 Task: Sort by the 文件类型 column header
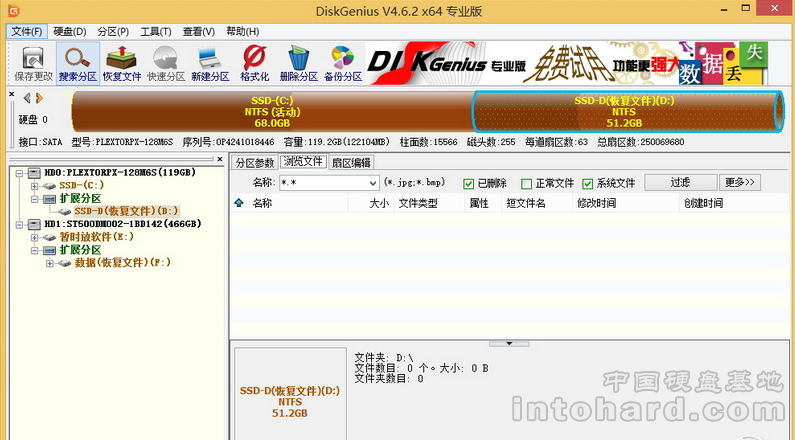429,203
